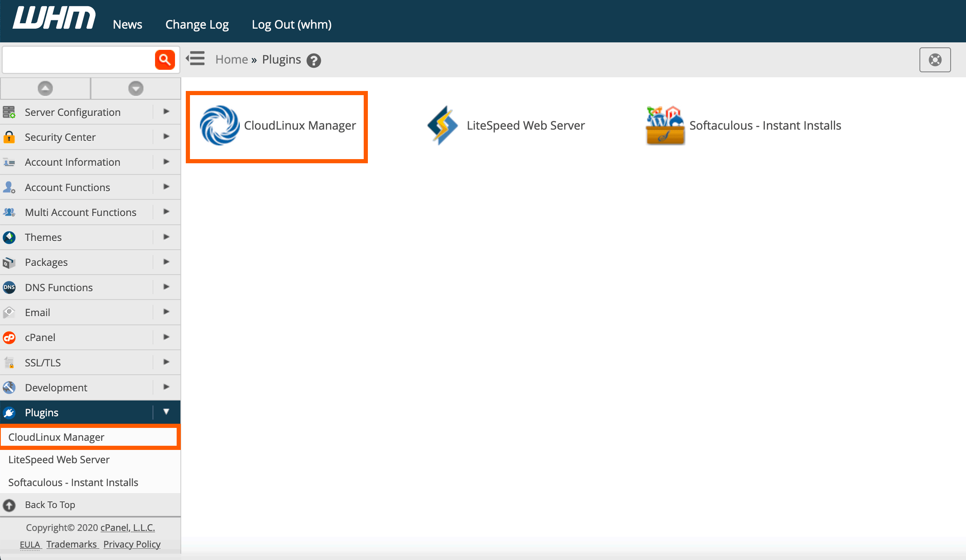
Task: Open the CloudLinux Manager label in main panel
Action: (300, 125)
